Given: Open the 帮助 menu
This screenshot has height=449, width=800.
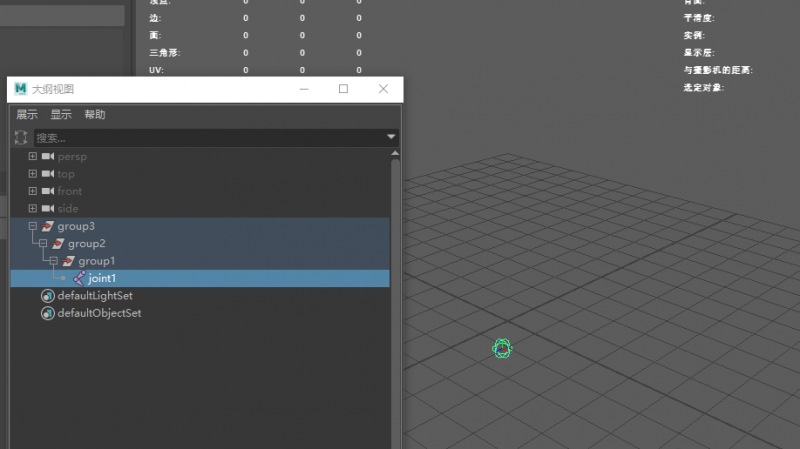Looking at the screenshot, I should (x=95, y=114).
